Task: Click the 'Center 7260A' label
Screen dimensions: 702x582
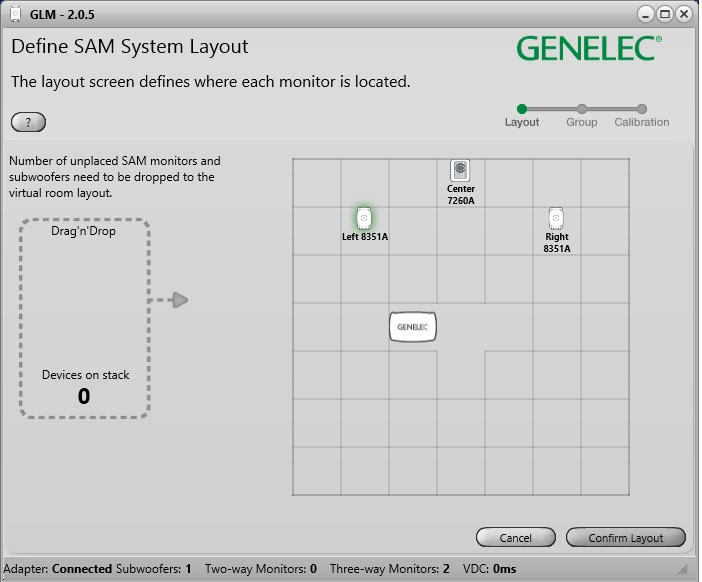Action: 461,195
